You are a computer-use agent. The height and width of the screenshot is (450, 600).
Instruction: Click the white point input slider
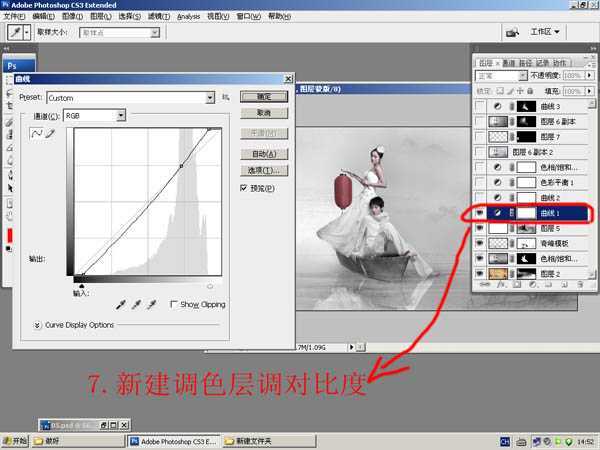point(210,286)
